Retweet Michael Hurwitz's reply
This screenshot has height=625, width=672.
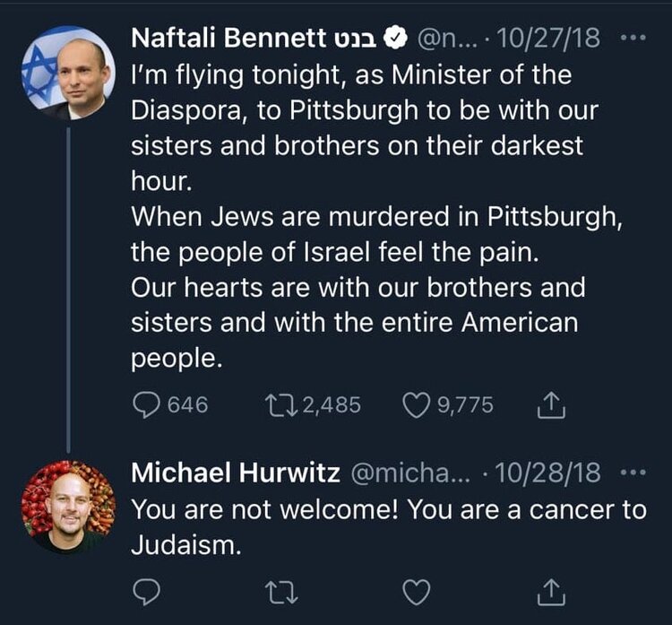tap(281, 593)
